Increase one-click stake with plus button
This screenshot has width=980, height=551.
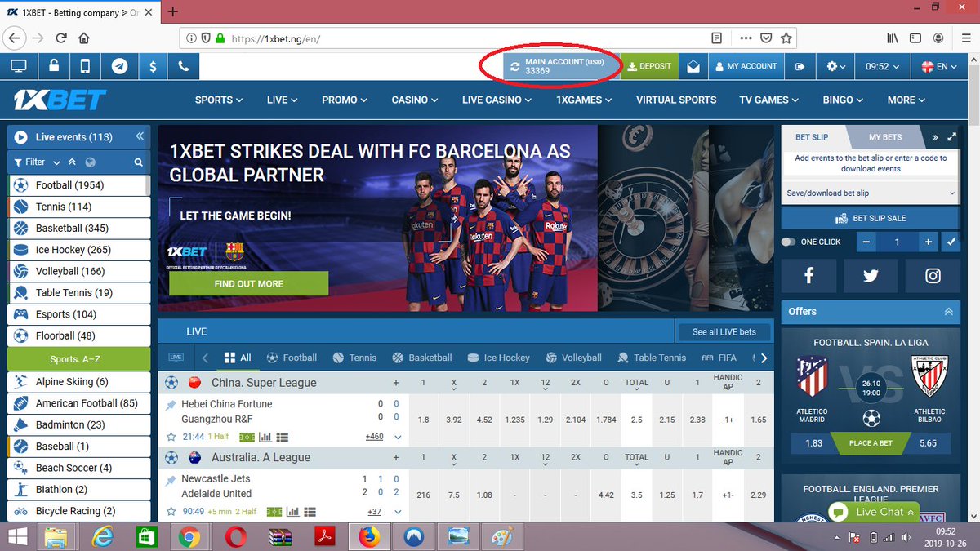pyautogui.click(x=928, y=242)
